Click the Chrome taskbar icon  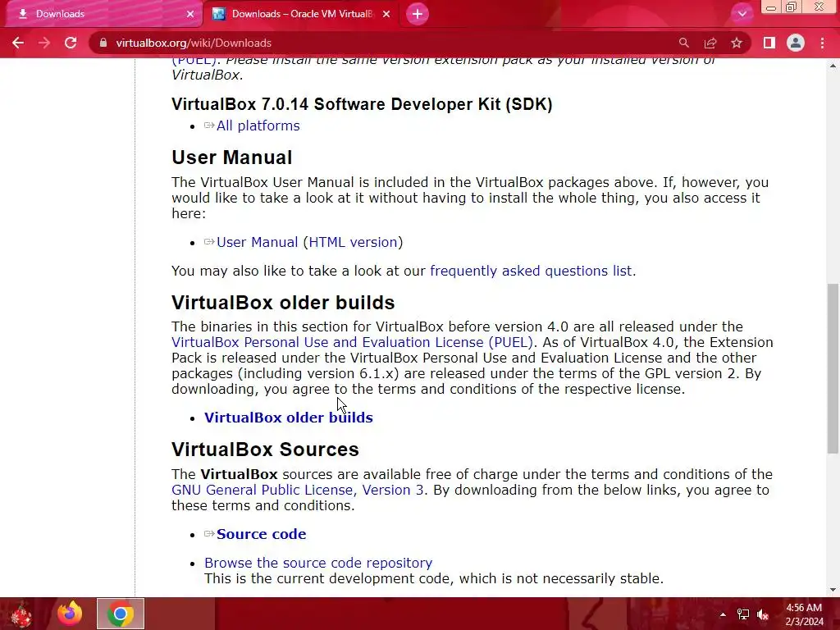121,614
